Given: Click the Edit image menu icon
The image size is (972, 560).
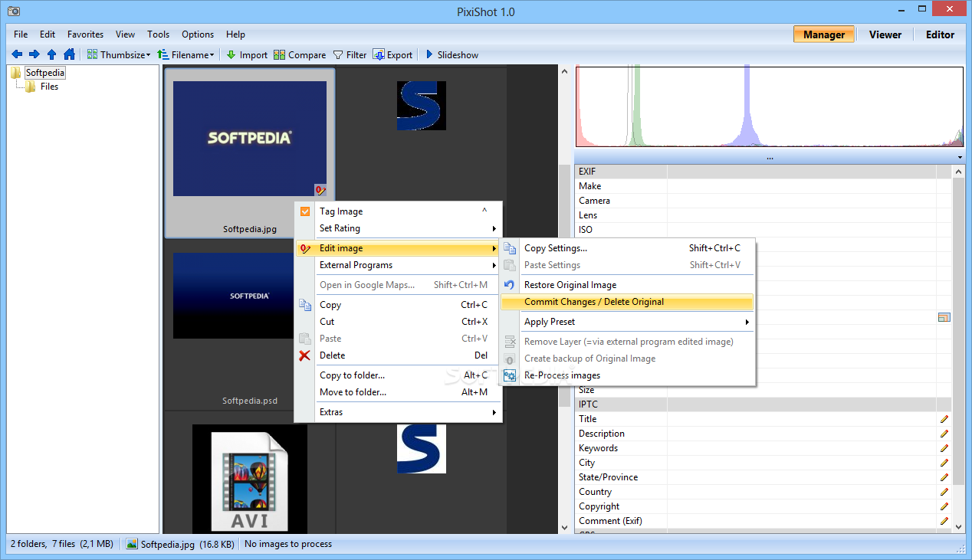Looking at the screenshot, I should pyautogui.click(x=305, y=248).
